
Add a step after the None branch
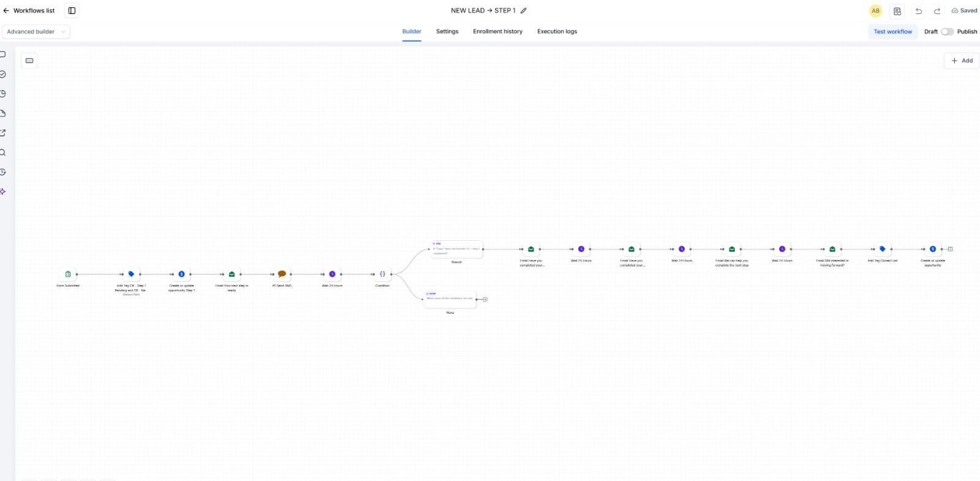point(485,300)
